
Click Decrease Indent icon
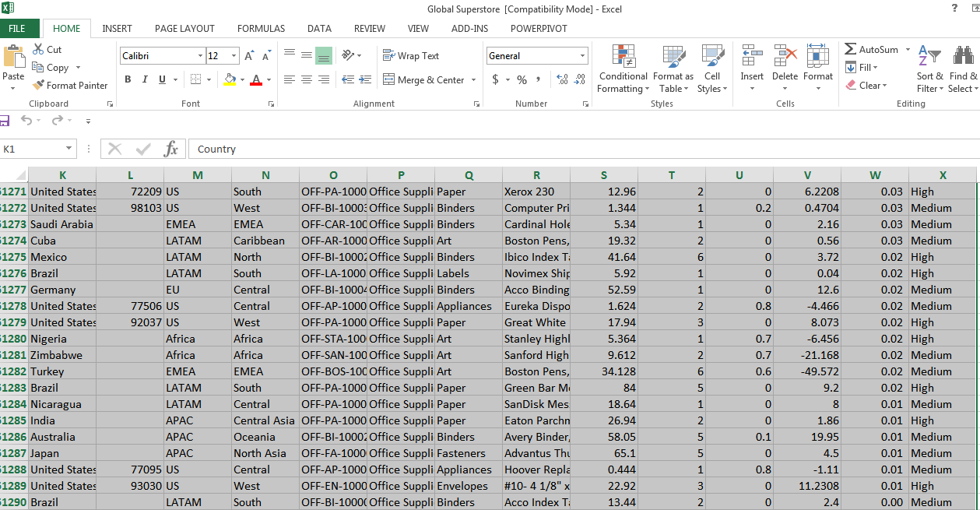[347, 79]
